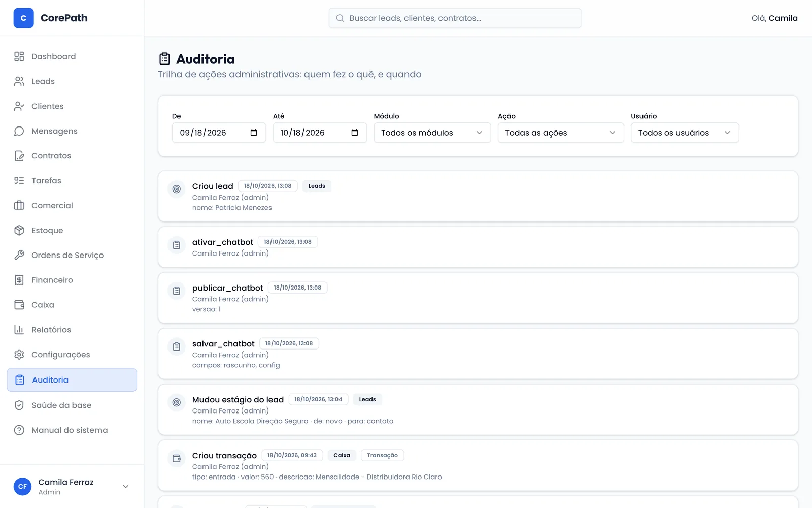This screenshot has width=812, height=508.
Task: Click the CorePath logo icon
Action: click(23, 18)
